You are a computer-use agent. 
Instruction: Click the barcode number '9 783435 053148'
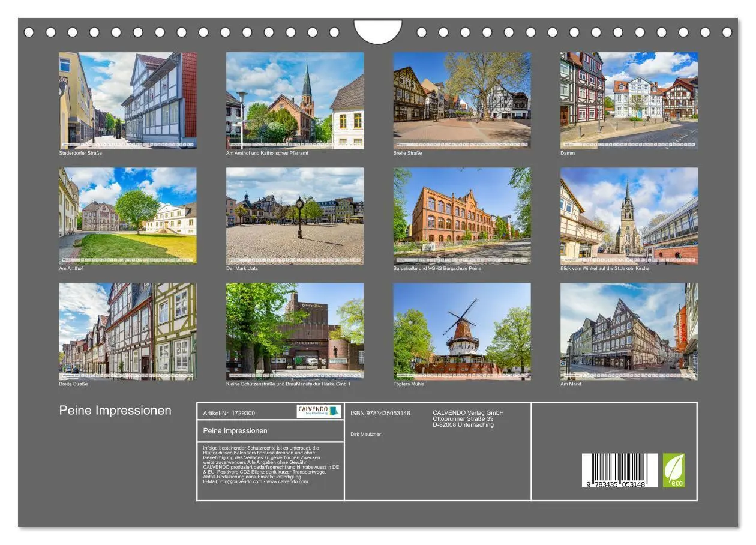pos(616,484)
